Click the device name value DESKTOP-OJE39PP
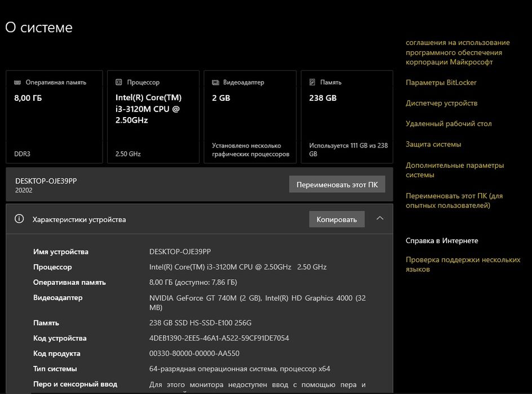Screen dimensions: 532x394 pos(180,252)
